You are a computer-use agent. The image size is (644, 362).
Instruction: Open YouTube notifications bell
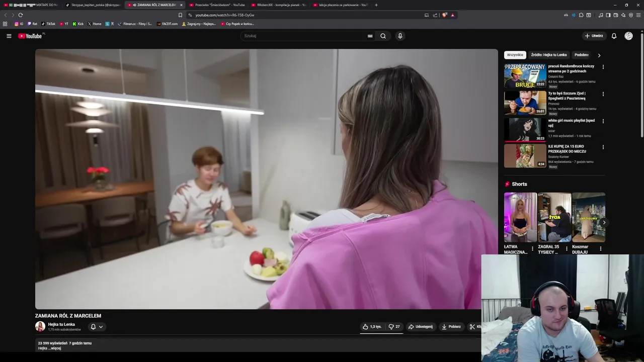[x=614, y=36]
